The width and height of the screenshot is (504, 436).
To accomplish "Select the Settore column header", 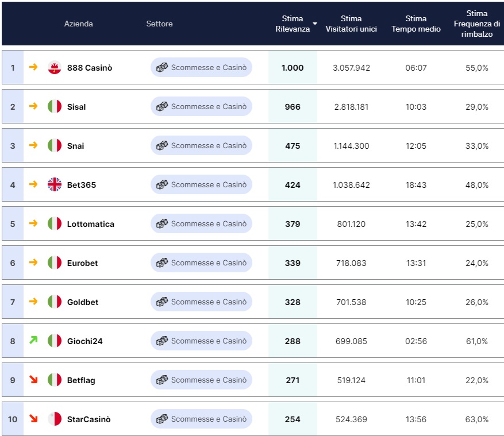I will (159, 24).
